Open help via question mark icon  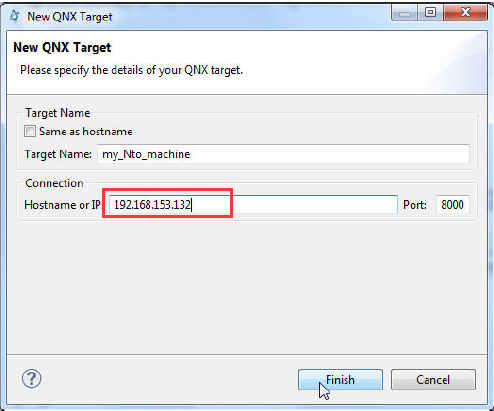pyautogui.click(x=32, y=379)
